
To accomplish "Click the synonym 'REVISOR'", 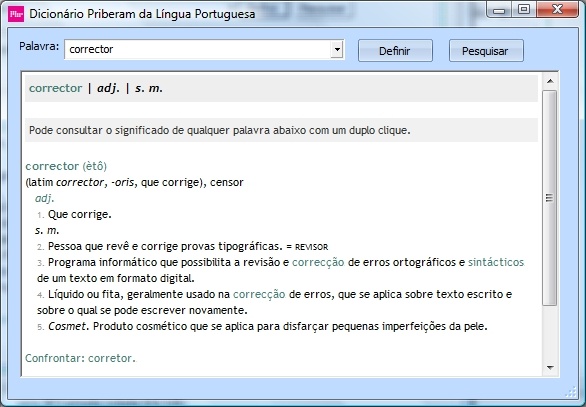I will (311, 247).
